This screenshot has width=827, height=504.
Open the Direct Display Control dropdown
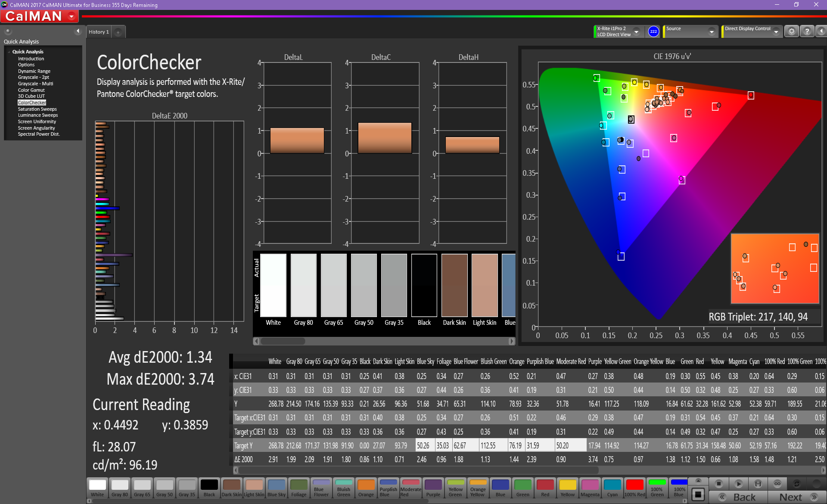[776, 31]
